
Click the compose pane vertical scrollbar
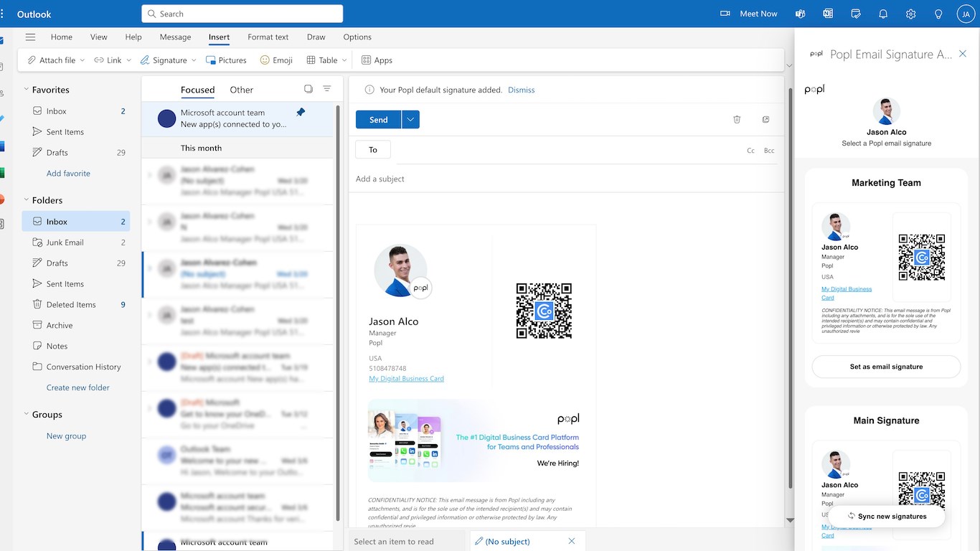[790, 287]
